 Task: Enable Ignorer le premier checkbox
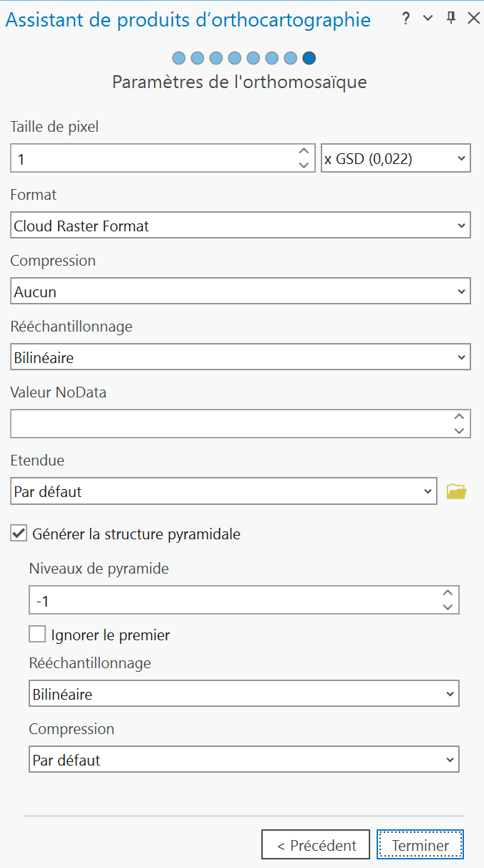click(x=37, y=635)
